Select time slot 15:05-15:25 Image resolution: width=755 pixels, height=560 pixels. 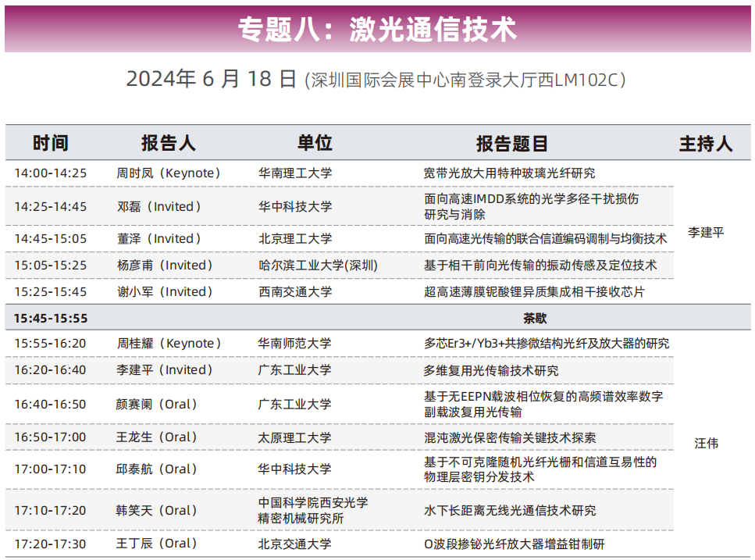coord(51,266)
